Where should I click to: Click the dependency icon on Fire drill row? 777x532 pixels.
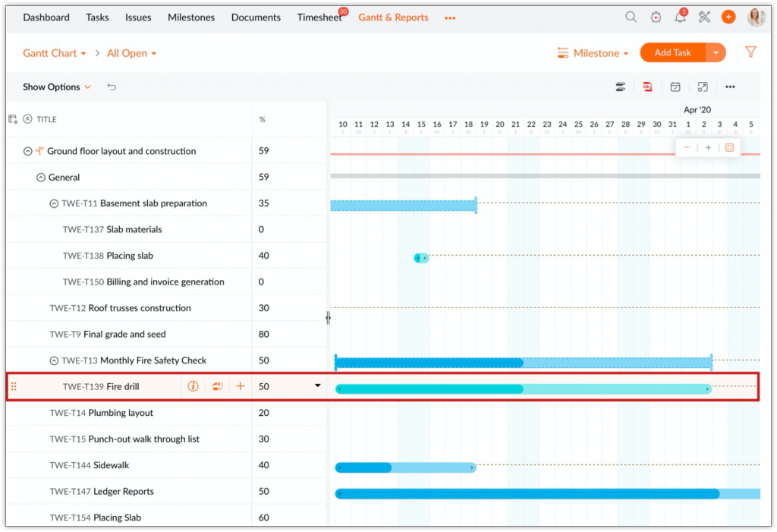point(217,386)
